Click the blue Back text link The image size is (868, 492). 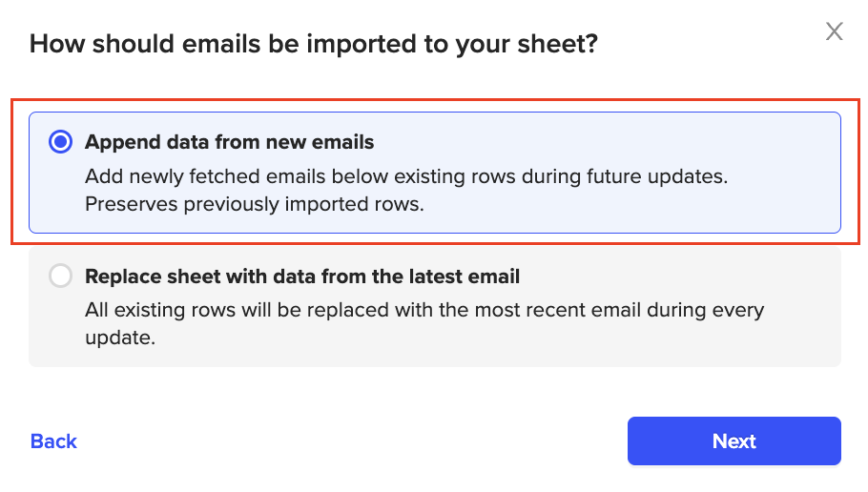point(53,441)
